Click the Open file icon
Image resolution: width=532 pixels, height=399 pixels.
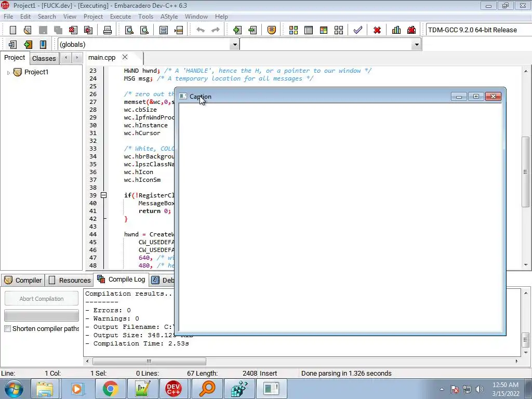[x=28, y=30]
